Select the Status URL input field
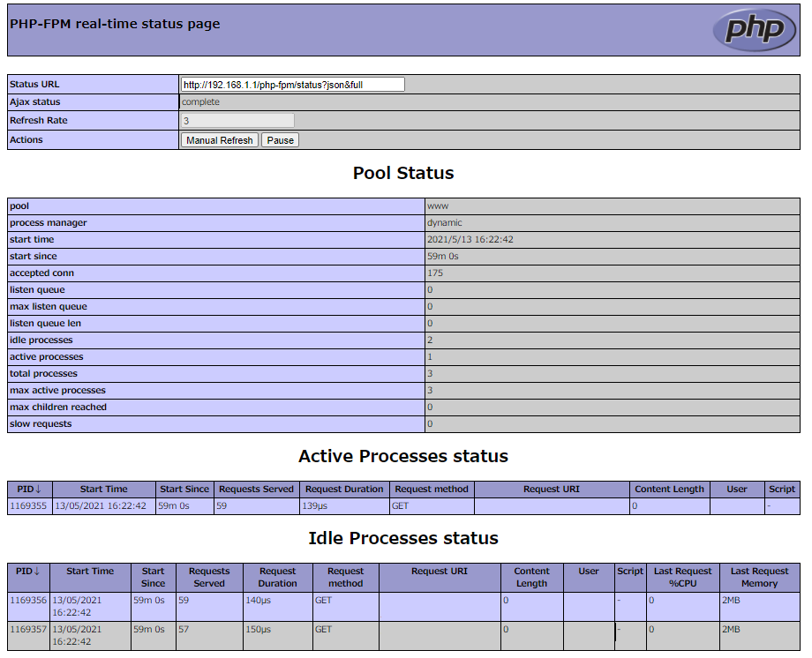 tap(291, 84)
